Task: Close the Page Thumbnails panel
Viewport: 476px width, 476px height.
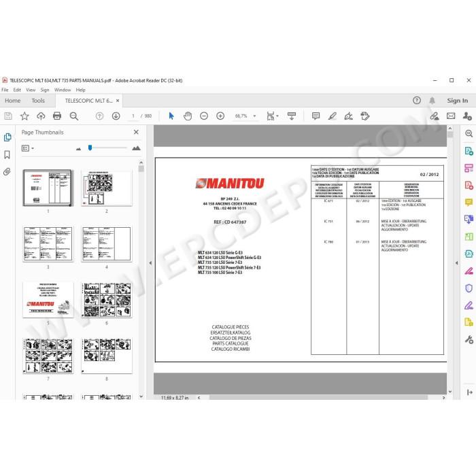Action: (136, 132)
